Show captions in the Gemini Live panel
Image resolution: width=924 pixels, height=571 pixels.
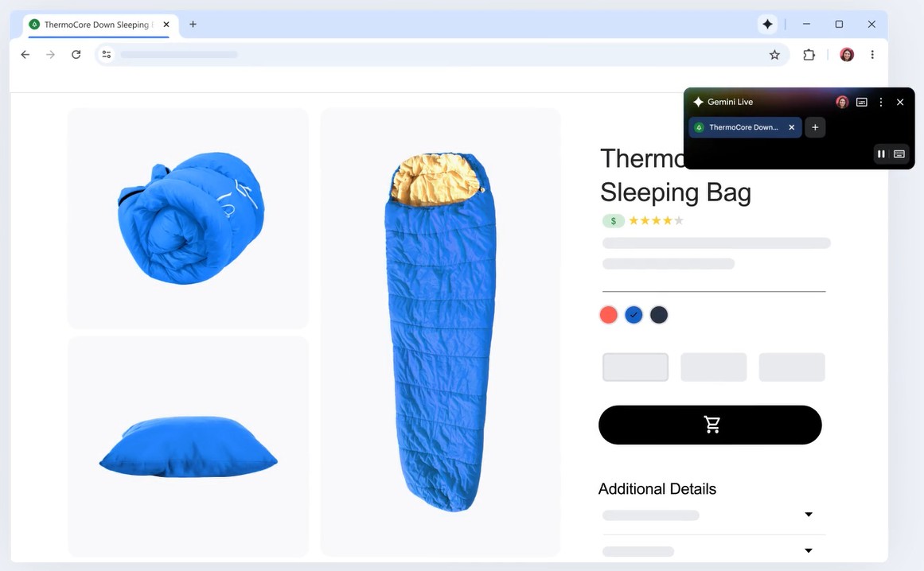pos(862,102)
